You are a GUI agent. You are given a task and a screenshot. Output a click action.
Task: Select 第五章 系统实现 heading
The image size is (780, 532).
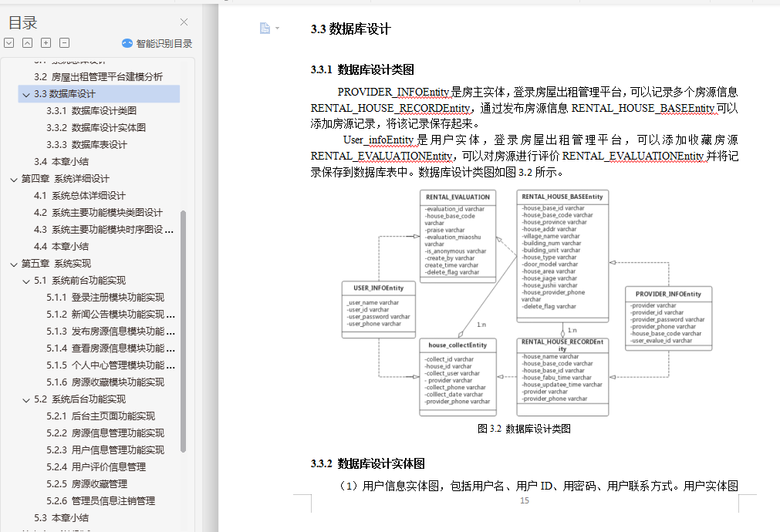[56, 263]
